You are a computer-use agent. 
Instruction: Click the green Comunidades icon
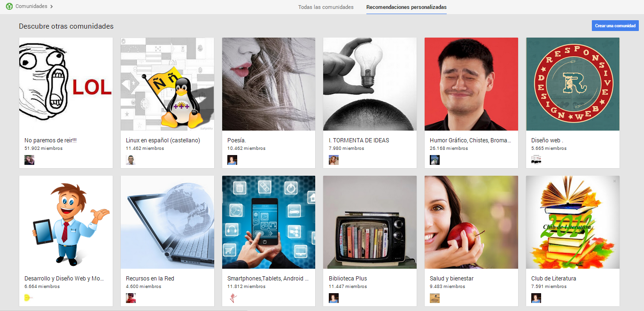pos(9,7)
